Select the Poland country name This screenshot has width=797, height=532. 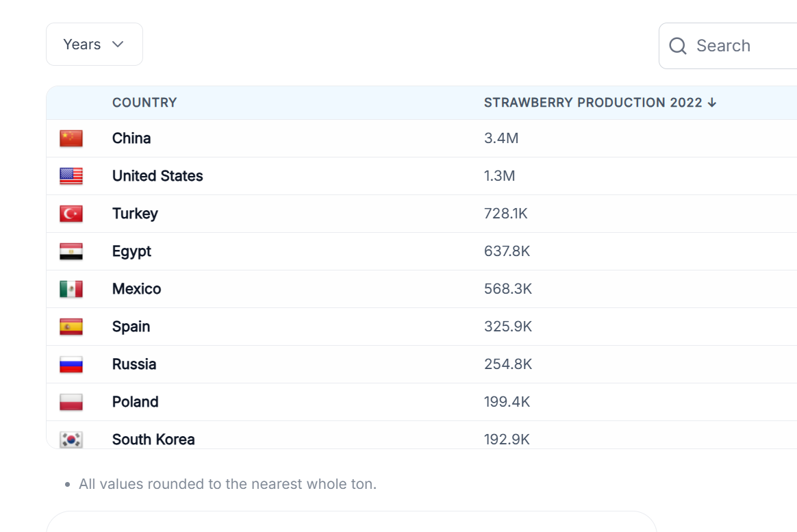point(135,401)
